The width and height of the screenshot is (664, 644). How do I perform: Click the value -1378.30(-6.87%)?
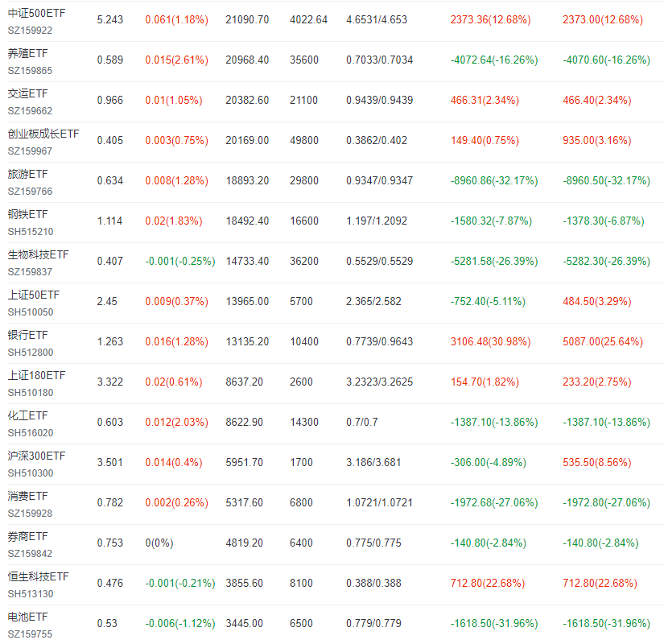[x=604, y=221]
